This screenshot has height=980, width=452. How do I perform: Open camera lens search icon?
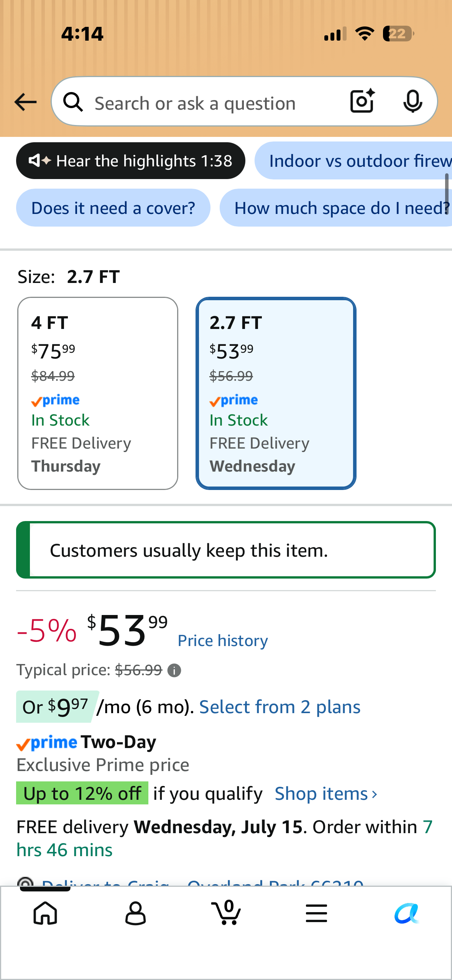[363, 101]
